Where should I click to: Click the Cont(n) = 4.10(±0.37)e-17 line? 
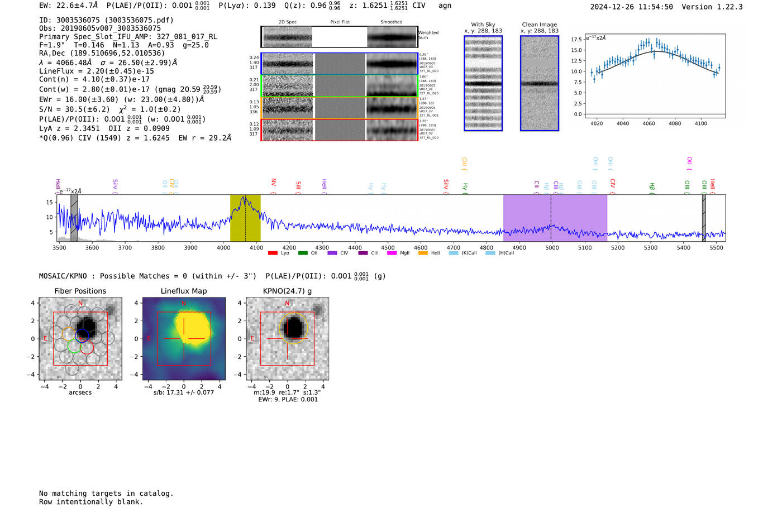[94, 79]
